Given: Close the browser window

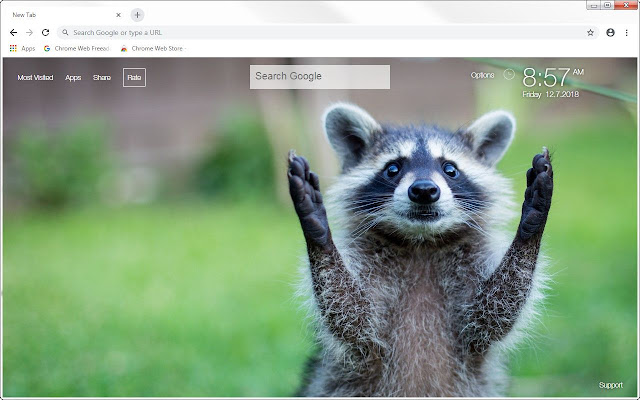Looking at the screenshot, I should coord(626,5).
